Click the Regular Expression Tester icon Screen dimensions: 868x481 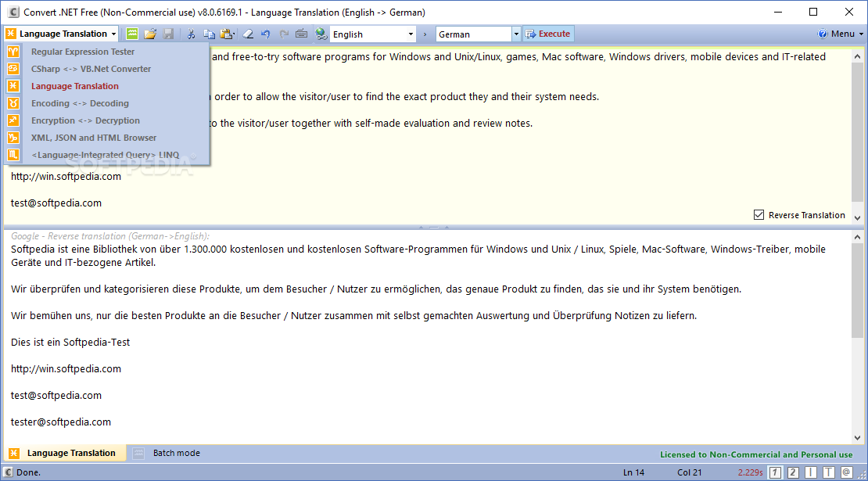[13, 52]
